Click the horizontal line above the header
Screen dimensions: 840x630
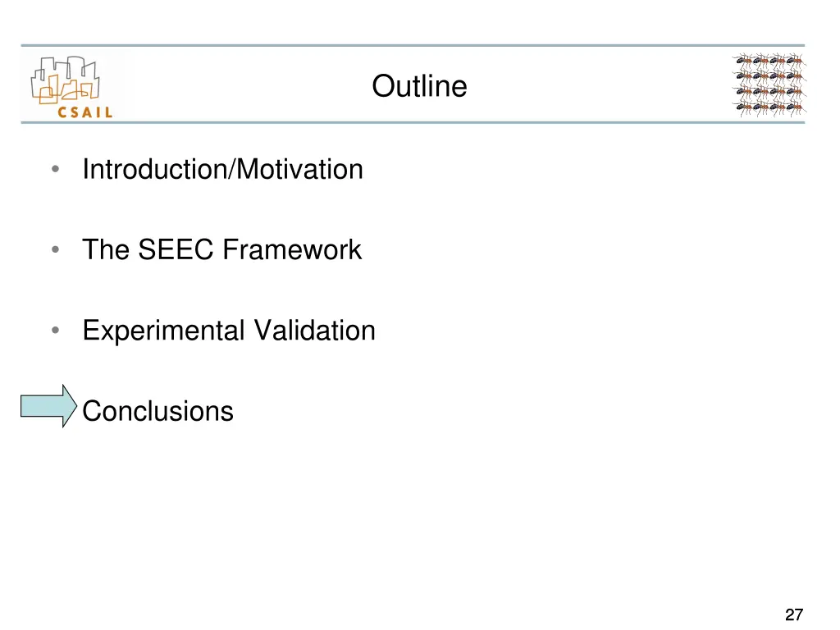coord(413,45)
